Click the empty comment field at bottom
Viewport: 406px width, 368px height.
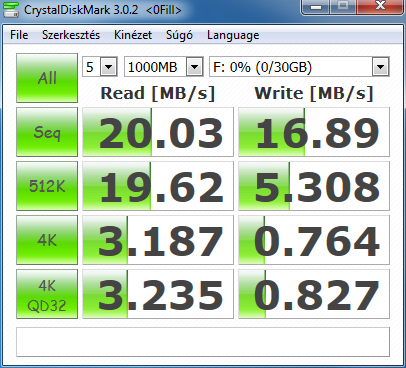(203, 342)
